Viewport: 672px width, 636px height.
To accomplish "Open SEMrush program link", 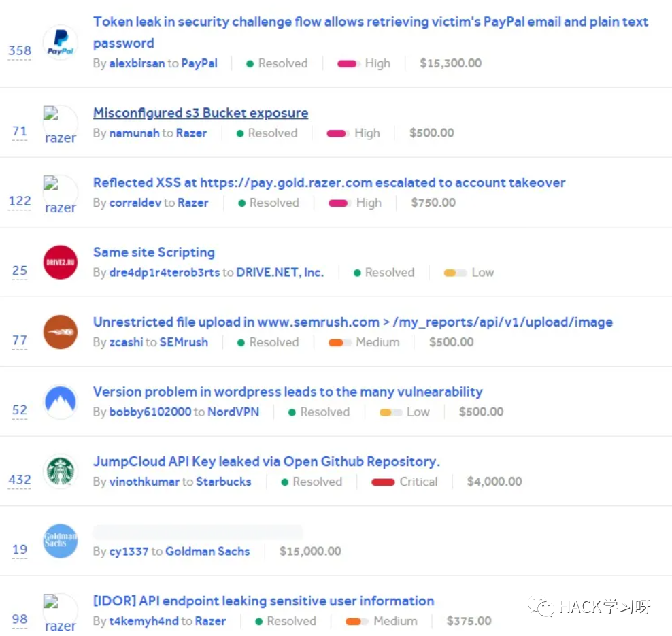I will [x=184, y=342].
